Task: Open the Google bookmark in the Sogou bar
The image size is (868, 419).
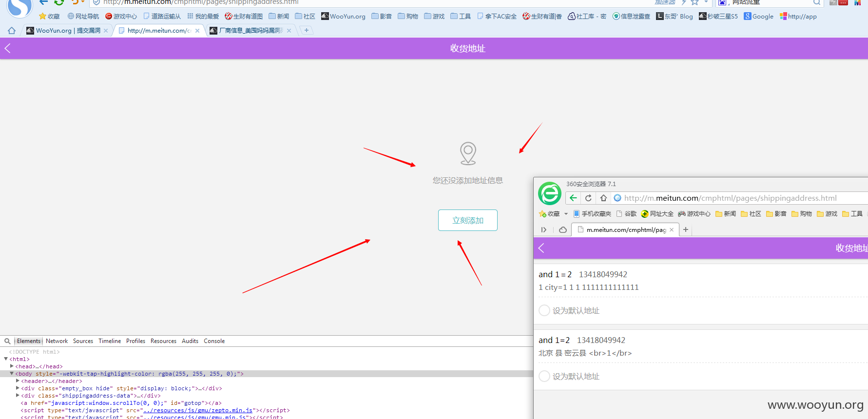Action: pyautogui.click(x=759, y=17)
